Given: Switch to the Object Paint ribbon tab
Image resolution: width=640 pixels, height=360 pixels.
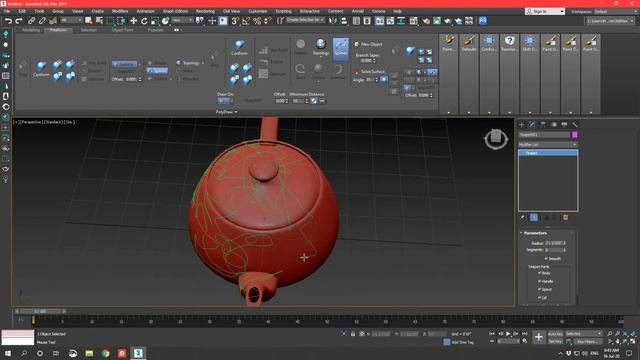Looking at the screenshot, I should 122,30.
